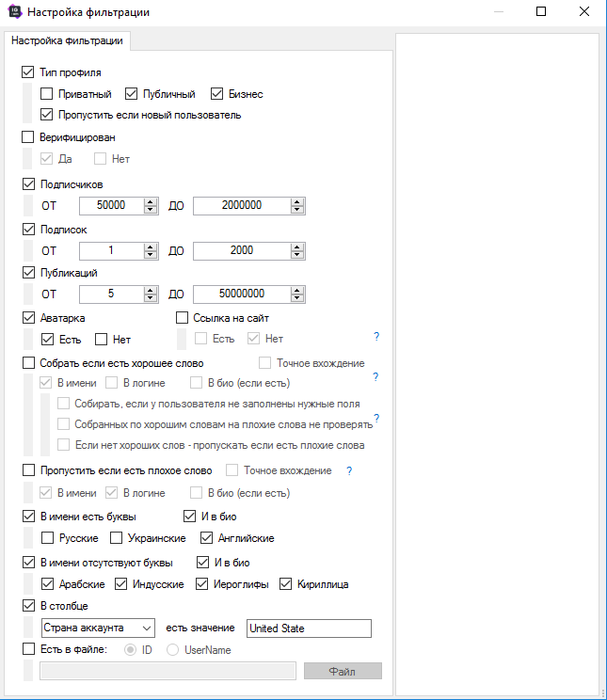The width and height of the screenshot is (607, 700).
Task: Uncheck the Публичный checkbox
Action: pos(131,94)
